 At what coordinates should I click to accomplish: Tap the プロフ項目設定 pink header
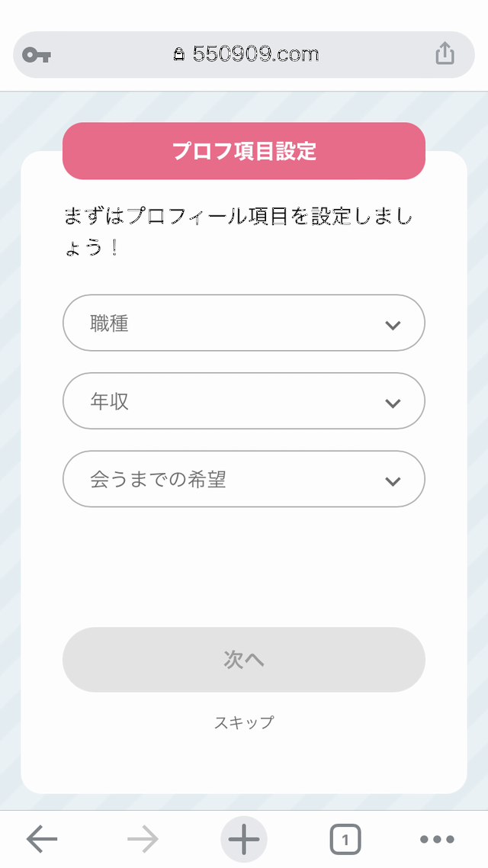click(244, 151)
